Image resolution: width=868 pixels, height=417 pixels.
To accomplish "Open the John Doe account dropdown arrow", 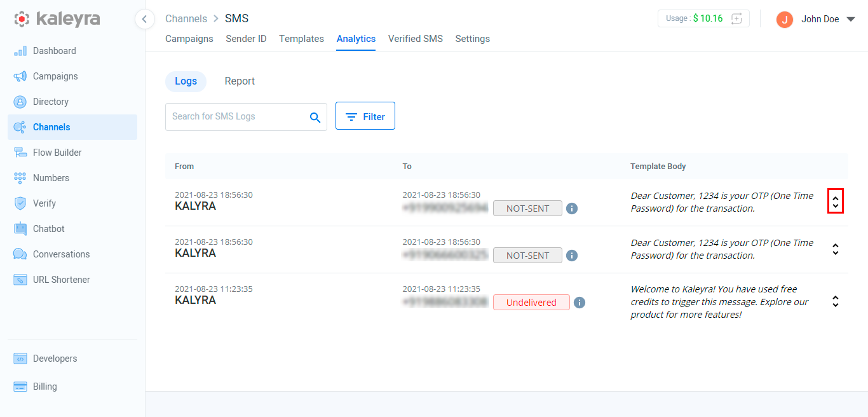I will (851, 19).
